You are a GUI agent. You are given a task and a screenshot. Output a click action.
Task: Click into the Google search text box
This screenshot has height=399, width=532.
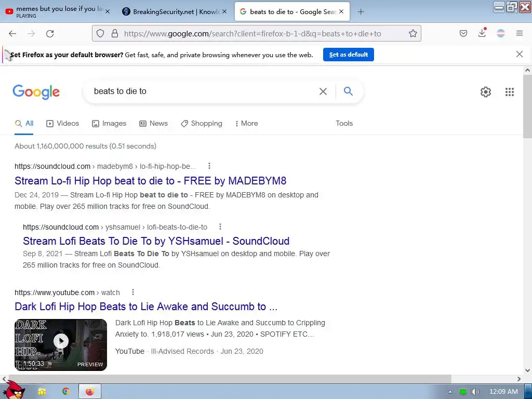[x=204, y=91]
